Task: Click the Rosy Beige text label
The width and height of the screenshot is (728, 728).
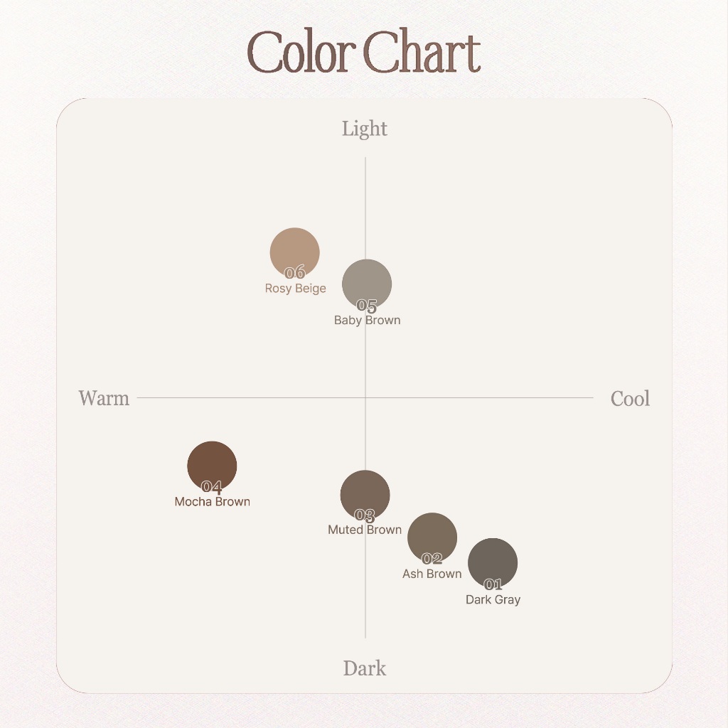Action: tap(295, 289)
